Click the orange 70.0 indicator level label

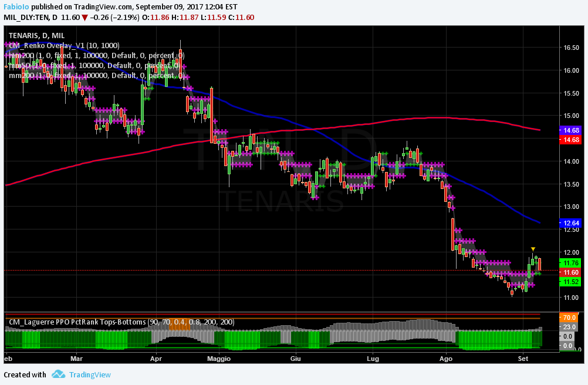pos(569,318)
